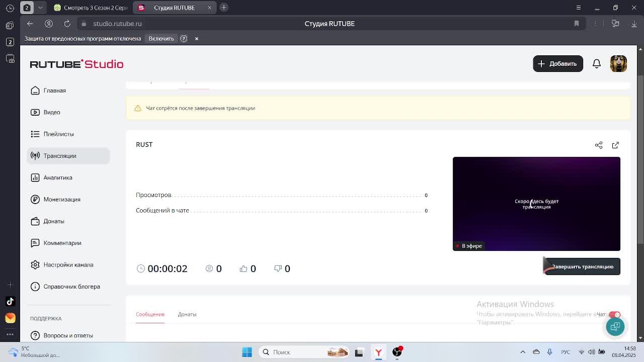Screen dimensions: 644x362
Task: Open the page options three-dot menu
Action: (595, 24)
